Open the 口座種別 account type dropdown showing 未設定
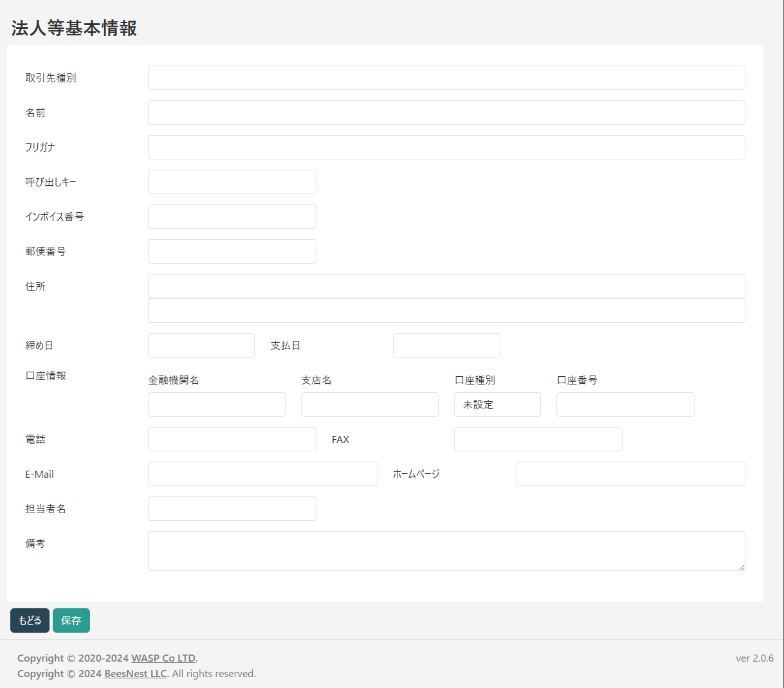 [x=497, y=404]
